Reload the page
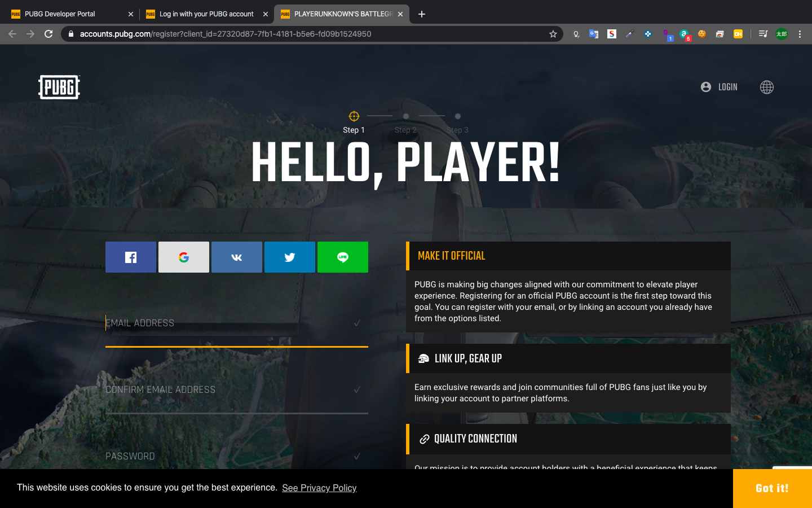This screenshot has height=508, width=812. 48,34
